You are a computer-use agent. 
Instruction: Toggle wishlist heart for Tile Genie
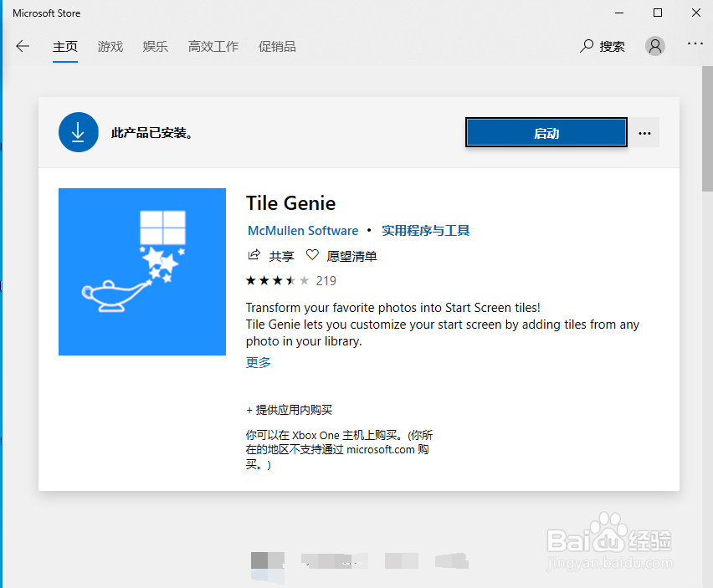(x=311, y=256)
